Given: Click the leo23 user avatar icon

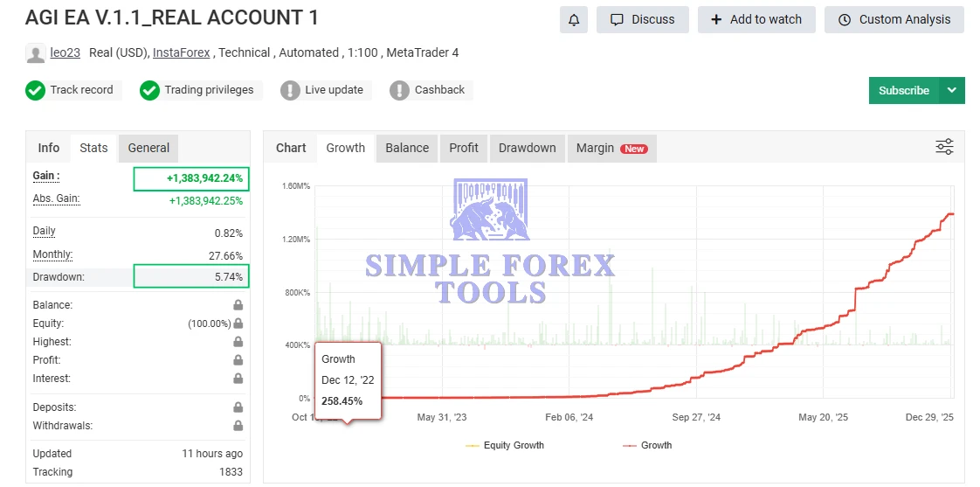Looking at the screenshot, I should pos(36,53).
